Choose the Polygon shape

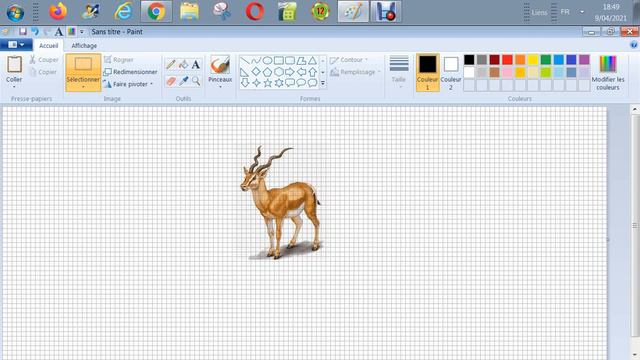click(301, 61)
